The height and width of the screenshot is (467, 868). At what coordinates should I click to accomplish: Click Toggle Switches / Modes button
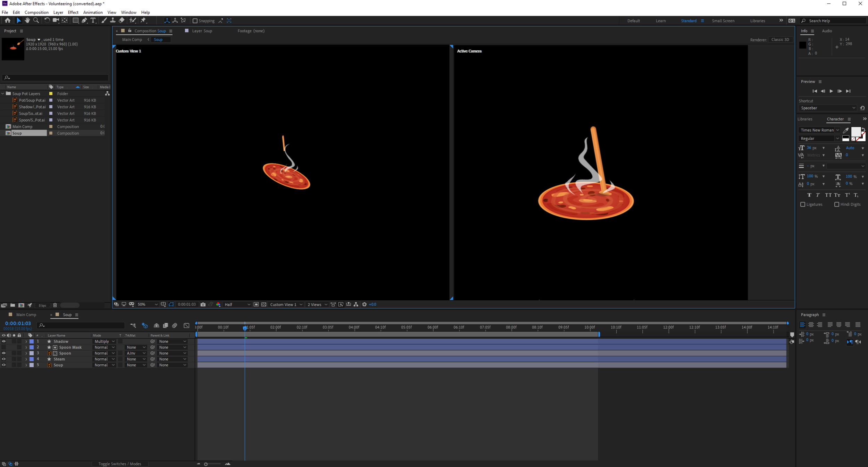[x=119, y=464]
